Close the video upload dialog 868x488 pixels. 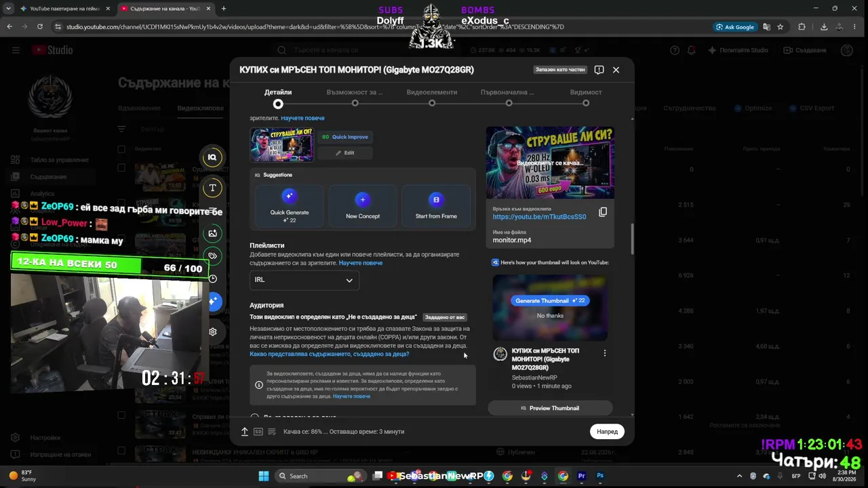[616, 70]
